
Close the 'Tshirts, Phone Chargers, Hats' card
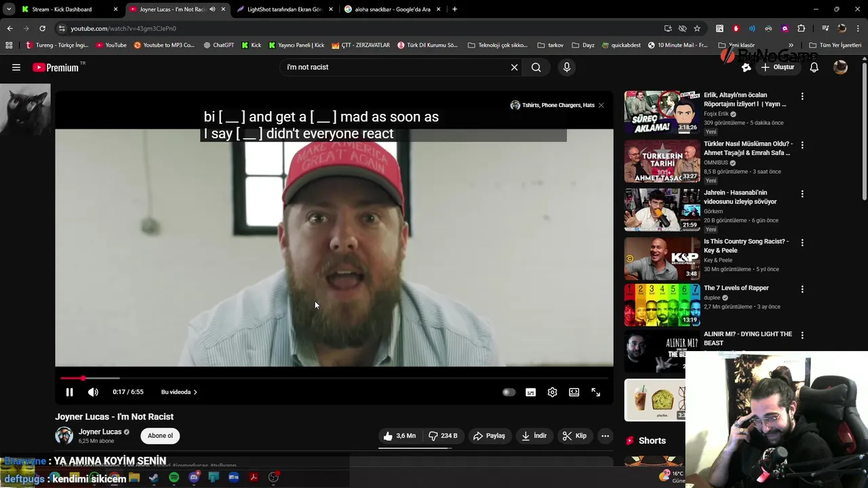[601, 105]
